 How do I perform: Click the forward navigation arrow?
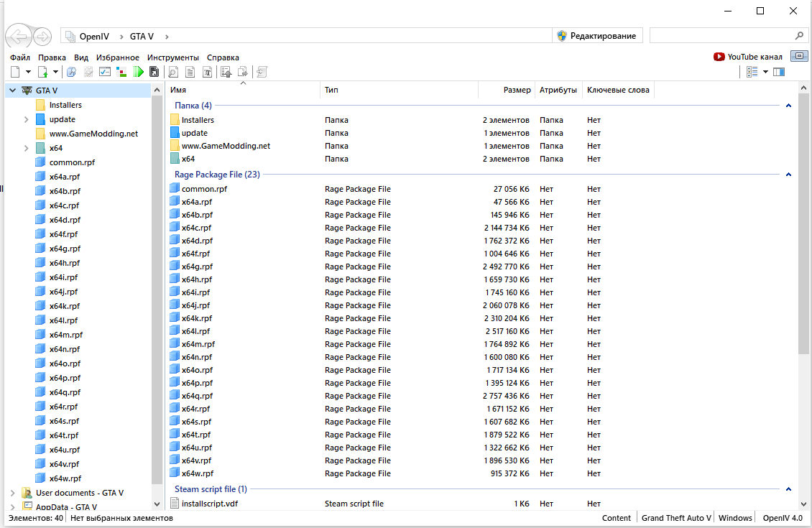click(x=42, y=36)
